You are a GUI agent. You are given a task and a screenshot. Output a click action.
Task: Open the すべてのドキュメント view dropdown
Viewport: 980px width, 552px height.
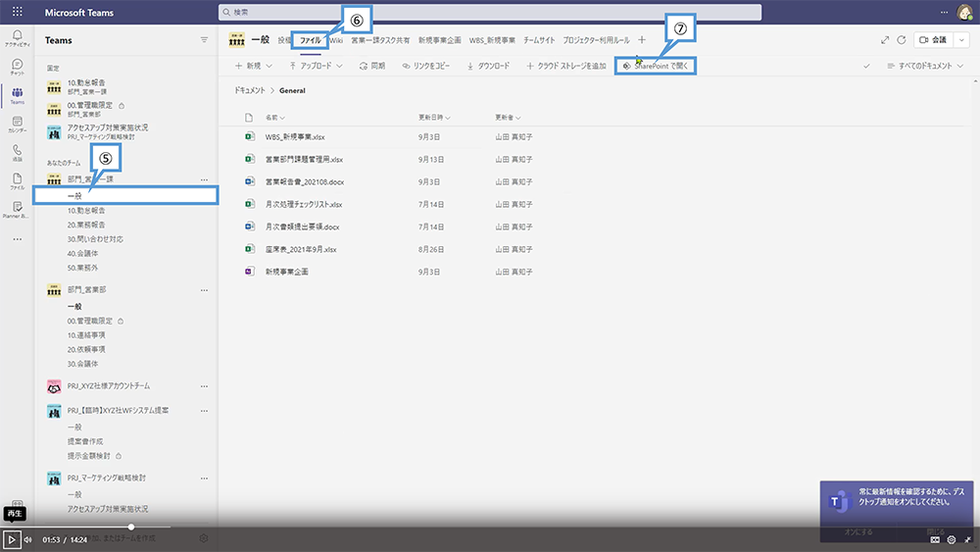(925, 66)
